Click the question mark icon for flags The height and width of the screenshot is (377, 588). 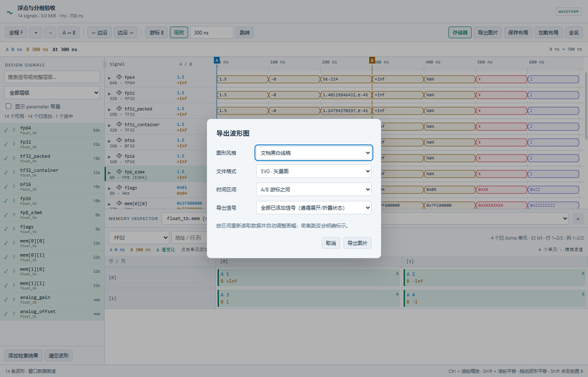point(14,229)
